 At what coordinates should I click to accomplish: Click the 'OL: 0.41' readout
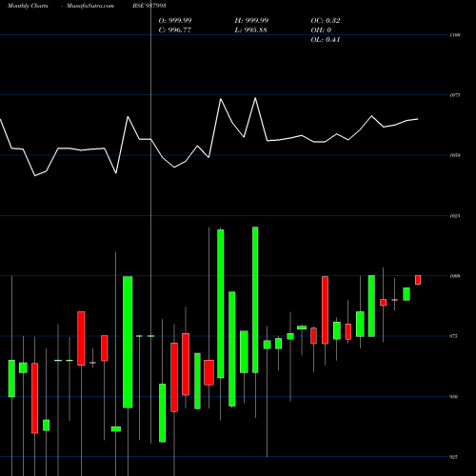click(326, 39)
